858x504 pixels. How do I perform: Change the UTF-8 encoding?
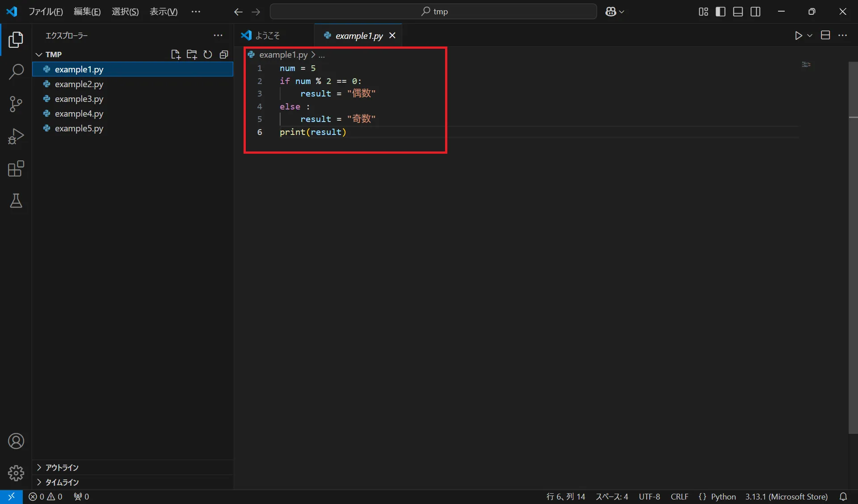pyautogui.click(x=649, y=496)
